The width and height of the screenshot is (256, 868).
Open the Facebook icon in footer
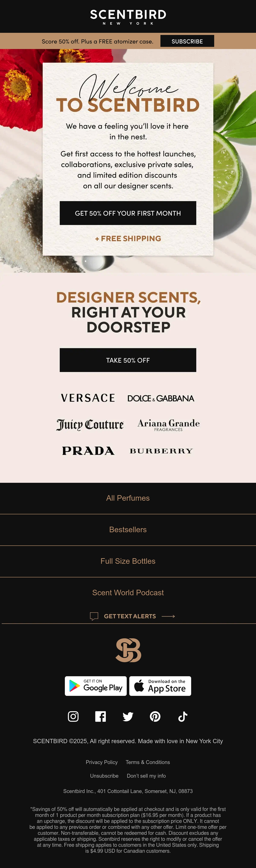point(100,716)
